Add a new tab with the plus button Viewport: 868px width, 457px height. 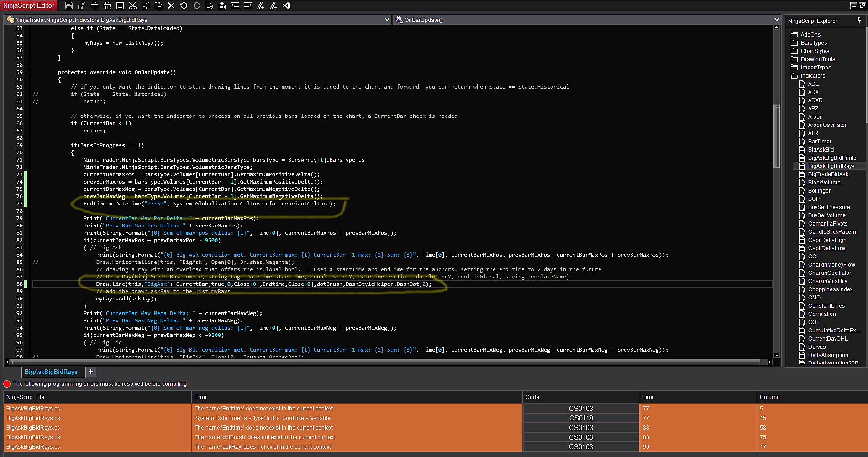91,372
